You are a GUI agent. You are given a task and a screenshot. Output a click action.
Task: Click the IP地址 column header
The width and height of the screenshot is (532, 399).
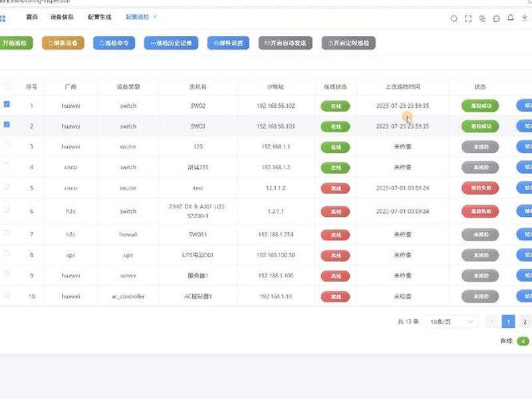tap(275, 87)
